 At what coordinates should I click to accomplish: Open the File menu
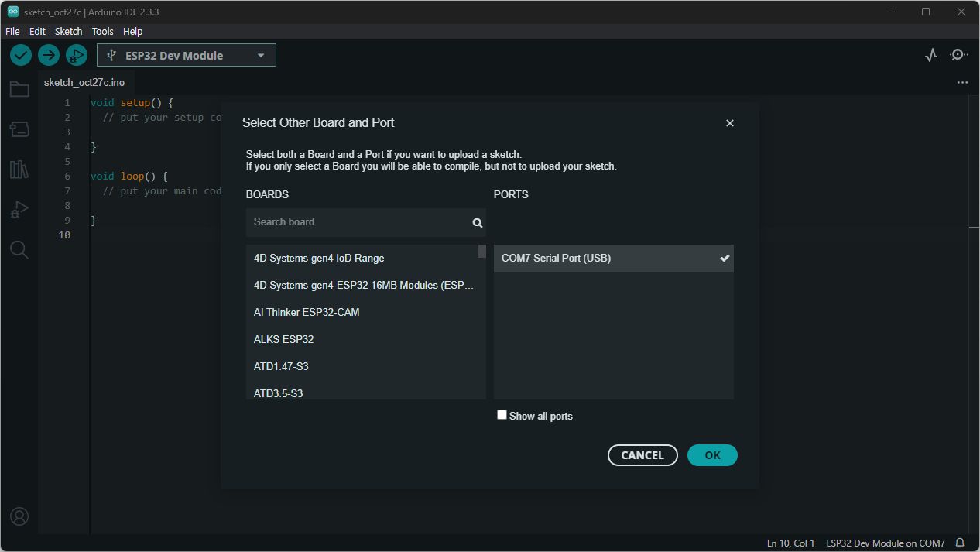pyautogui.click(x=12, y=32)
